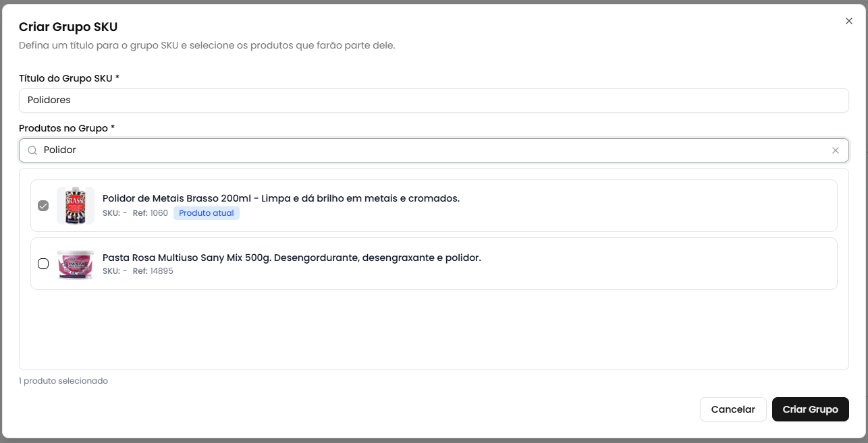Screen dimensions: 868x443
Task: Click the Pasta Rosa product description text
Action: tap(292, 257)
